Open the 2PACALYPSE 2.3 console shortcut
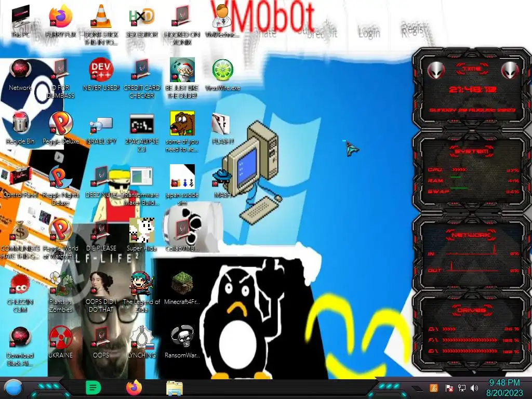 point(141,132)
